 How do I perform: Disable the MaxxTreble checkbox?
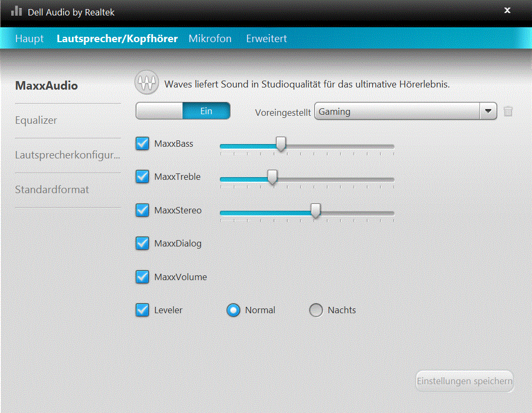[x=142, y=177]
